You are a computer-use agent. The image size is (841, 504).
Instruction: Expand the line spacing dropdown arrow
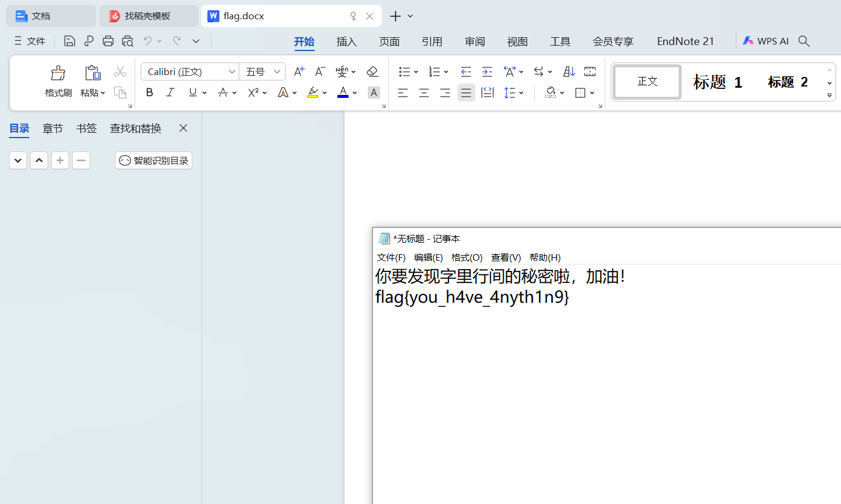pyautogui.click(x=521, y=93)
